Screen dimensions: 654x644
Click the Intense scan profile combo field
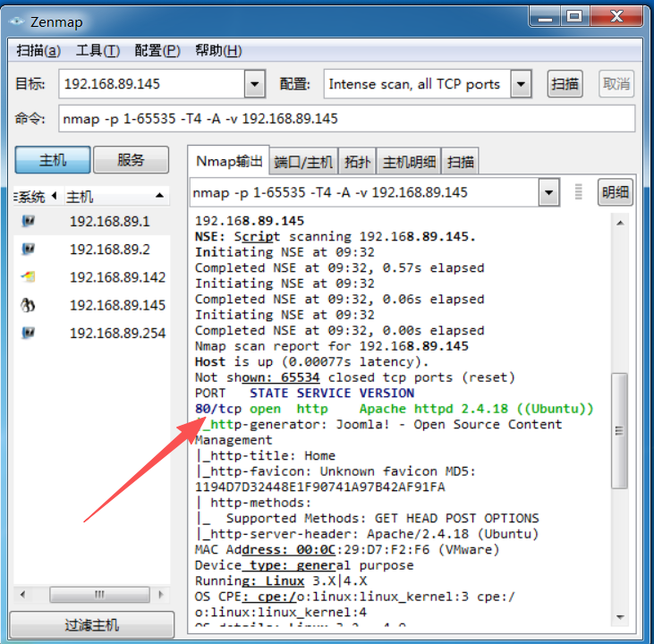(x=417, y=84)
